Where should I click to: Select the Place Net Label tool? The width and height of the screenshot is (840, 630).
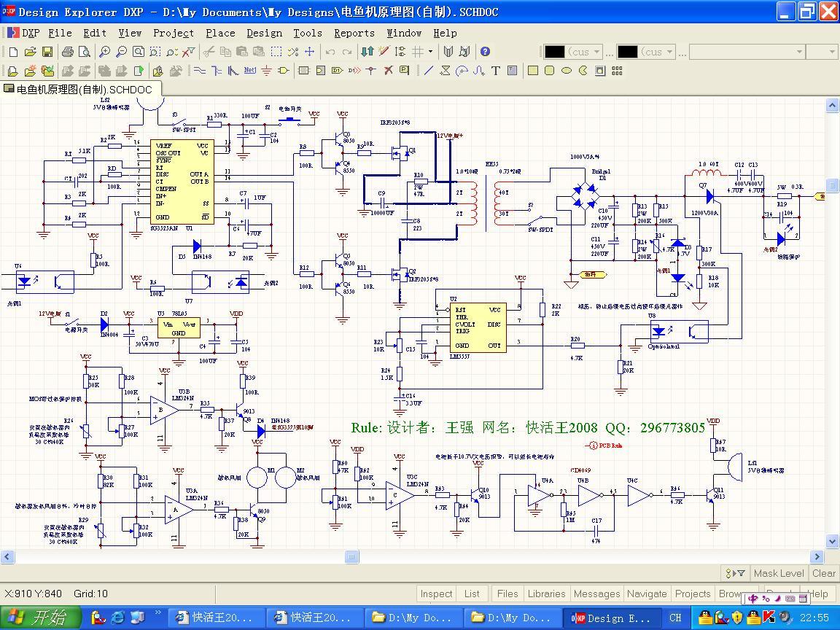click(x=249, y=71)
